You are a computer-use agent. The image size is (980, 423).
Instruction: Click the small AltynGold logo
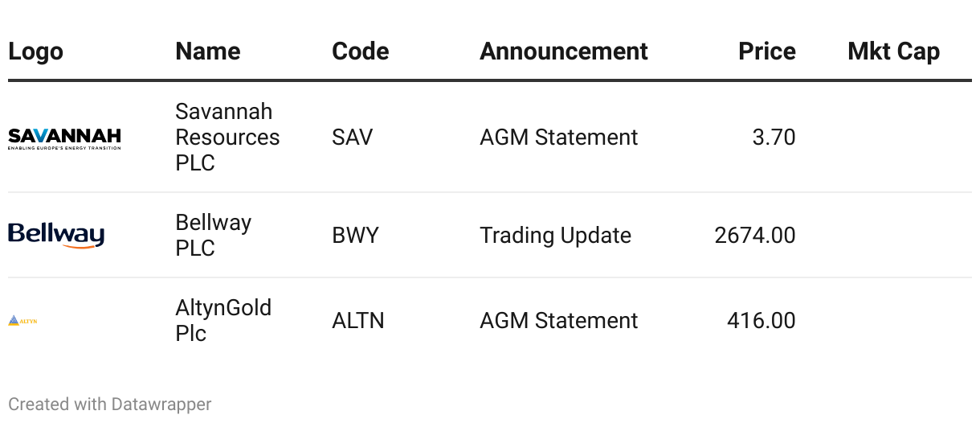pos(22,321)
